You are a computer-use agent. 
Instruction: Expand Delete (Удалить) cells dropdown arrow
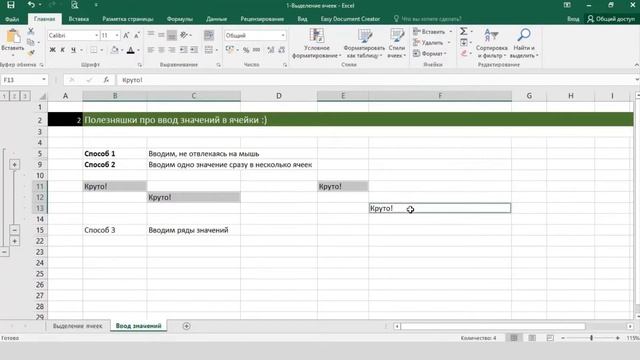coord(449,42)
